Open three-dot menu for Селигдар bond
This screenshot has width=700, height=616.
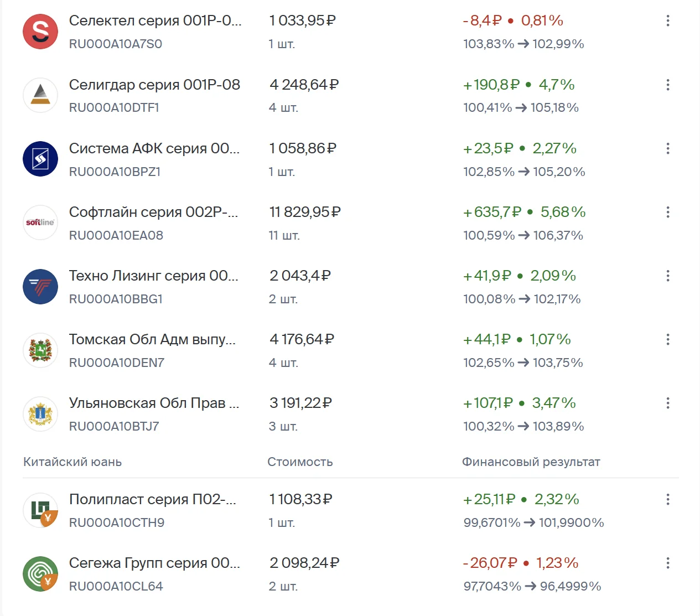(668, 85)
